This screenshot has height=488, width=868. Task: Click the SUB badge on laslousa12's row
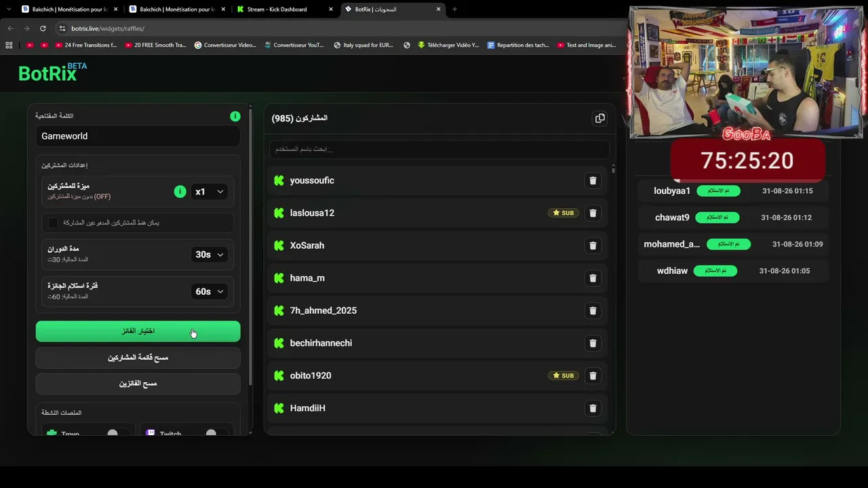pyautogui.click(x=564, y=213)
